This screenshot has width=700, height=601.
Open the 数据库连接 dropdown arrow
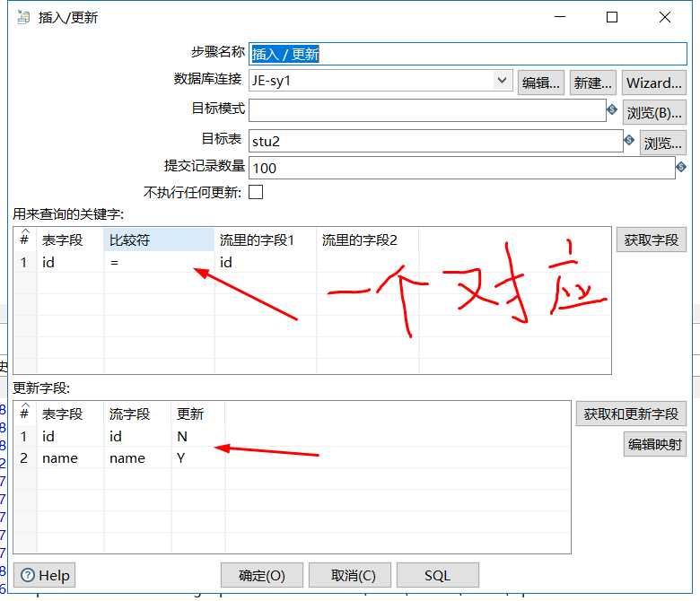(502, 81)
